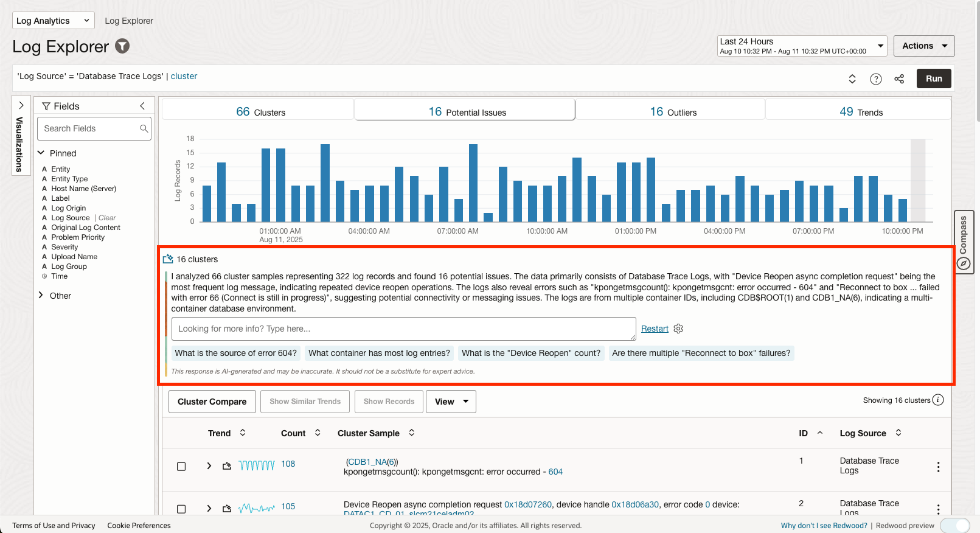This screenshot has width=980, height=533.
Task: Open row actions menu for cluster ID 1
Action: tap(938, 467)
